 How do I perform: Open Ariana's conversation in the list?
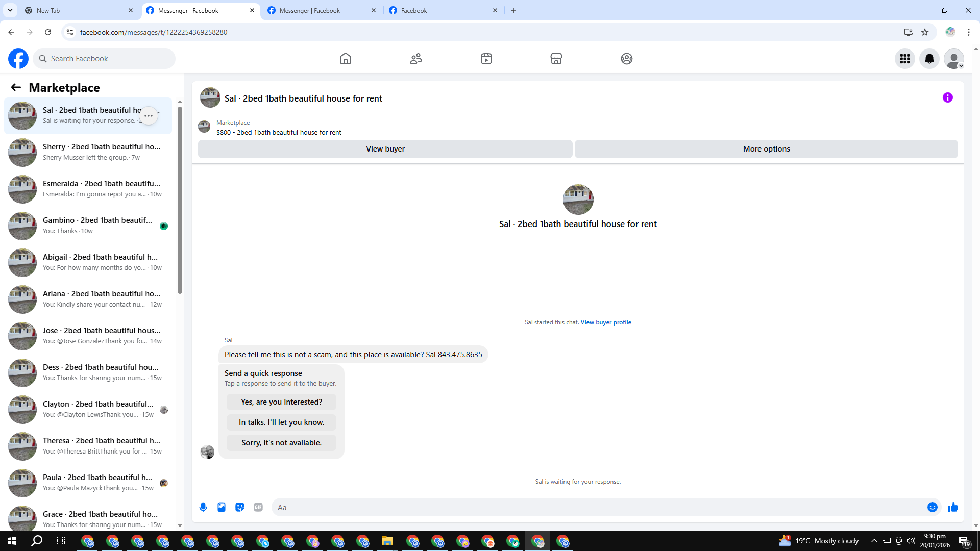point(88,299)
